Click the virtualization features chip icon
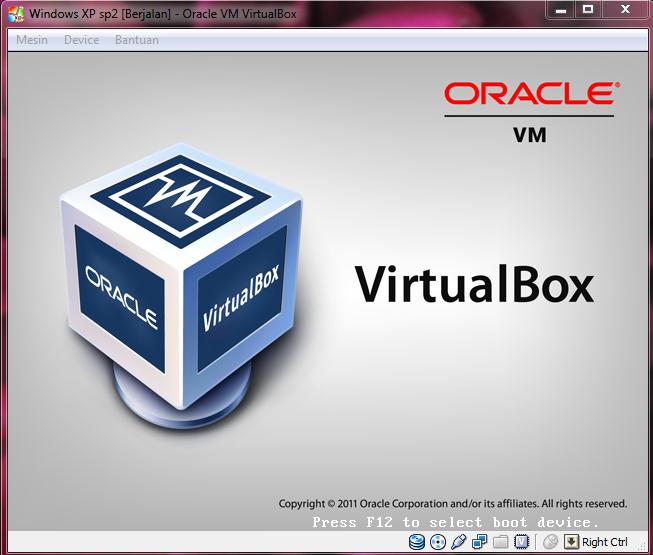The height and width of the screenshot is (555, 653). [521, 542]
